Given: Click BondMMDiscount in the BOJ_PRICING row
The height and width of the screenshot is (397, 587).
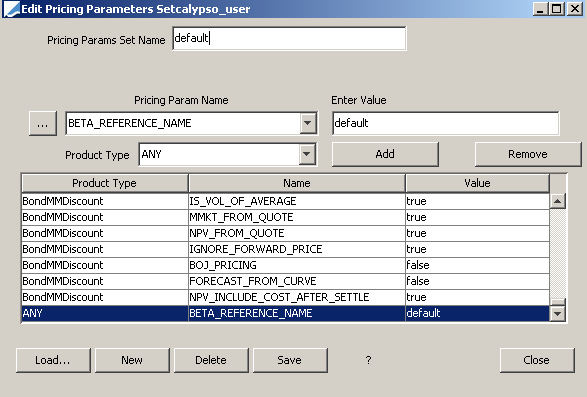Looking at the screenshot, I should 104,265.
